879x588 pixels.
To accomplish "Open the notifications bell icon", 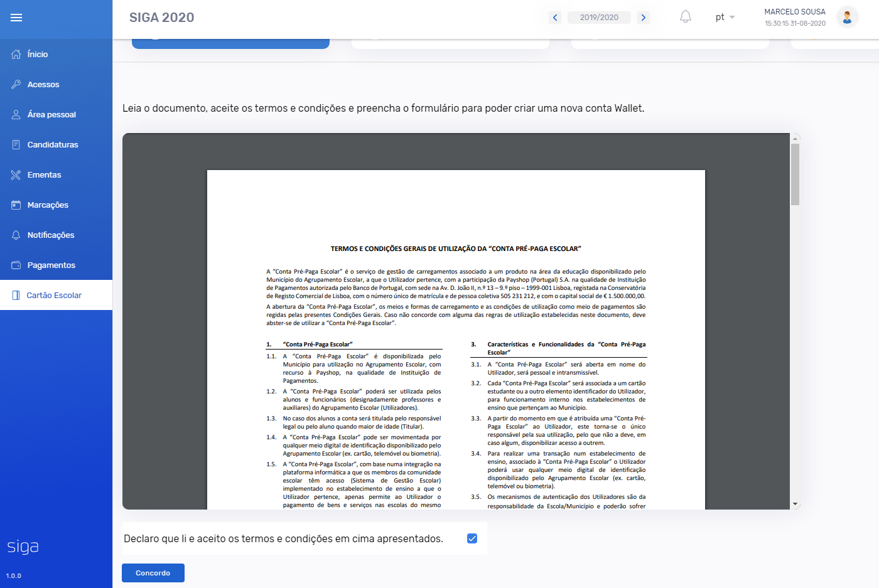I will tap(686, 17).
